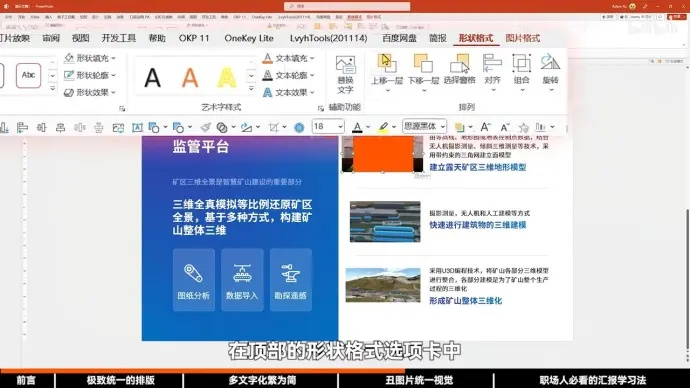Screen dimensions: 690x388
Task: Click the 勘探遥感 icon card on slide
Action: tap(290, 280)
